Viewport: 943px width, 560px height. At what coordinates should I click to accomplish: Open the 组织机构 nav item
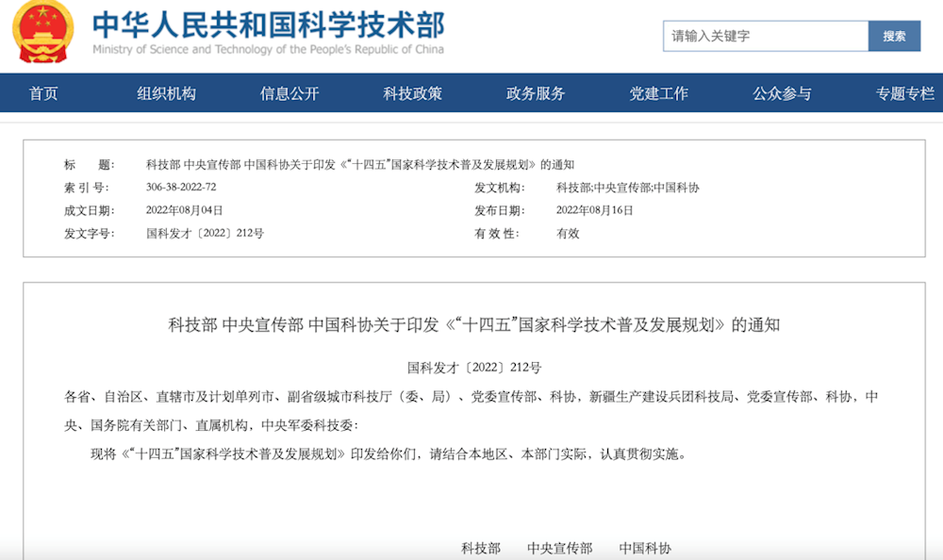click(167, 93)
